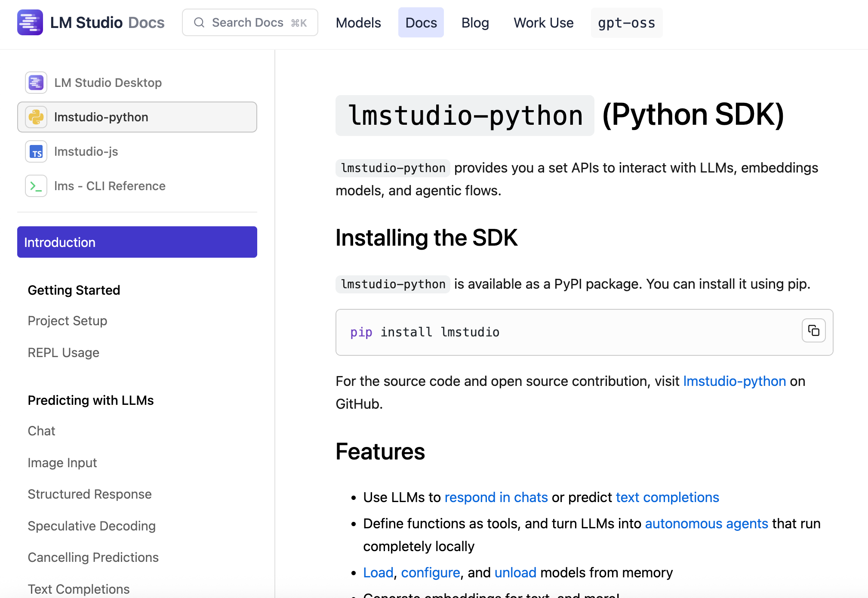Click the magnifier icon in Search Docs
This screenshot has width=868, height=598.
pyautogui.click(x=199, y=22)
